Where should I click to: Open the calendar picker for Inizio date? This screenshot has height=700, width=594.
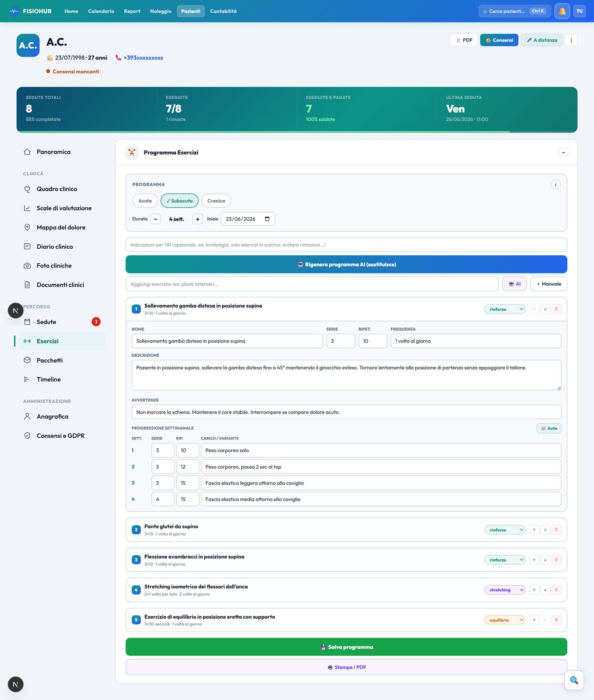(x=267, y=219)
